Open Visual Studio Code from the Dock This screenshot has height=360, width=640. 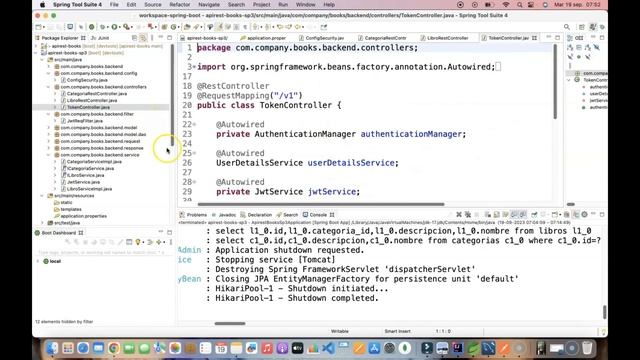pyautogui.click(x=328, y=348)
